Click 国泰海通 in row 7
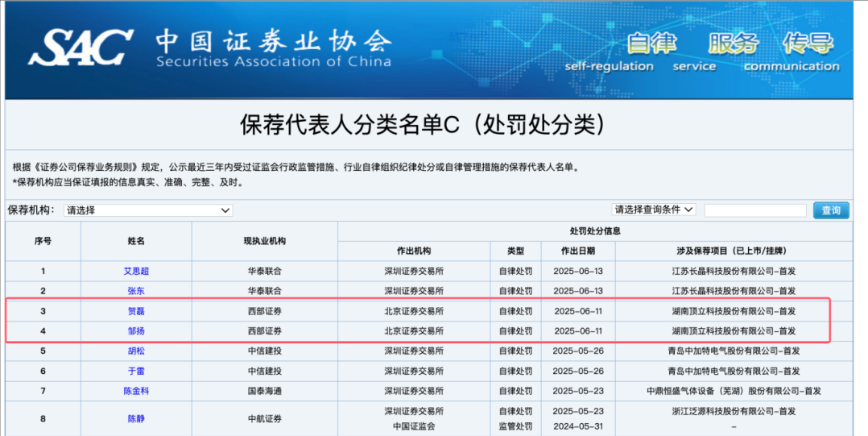 (x=265, y=391)
